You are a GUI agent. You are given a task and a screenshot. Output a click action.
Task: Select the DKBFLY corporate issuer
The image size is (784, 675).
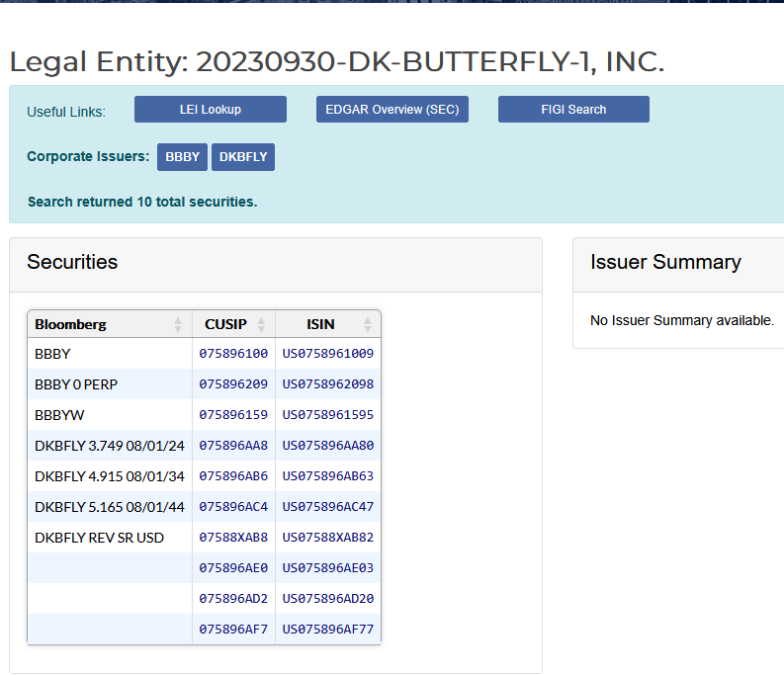click(243, 157)
